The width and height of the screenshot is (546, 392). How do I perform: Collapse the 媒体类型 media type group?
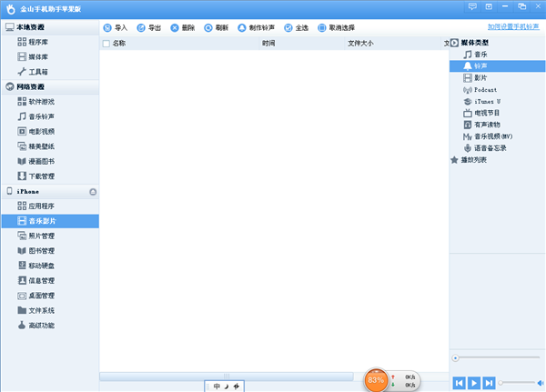[454, 43]
